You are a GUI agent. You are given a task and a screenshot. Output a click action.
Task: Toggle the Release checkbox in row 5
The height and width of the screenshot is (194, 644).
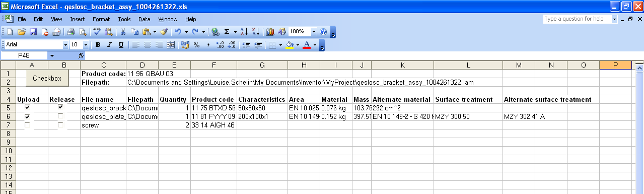tap(60, 107)
